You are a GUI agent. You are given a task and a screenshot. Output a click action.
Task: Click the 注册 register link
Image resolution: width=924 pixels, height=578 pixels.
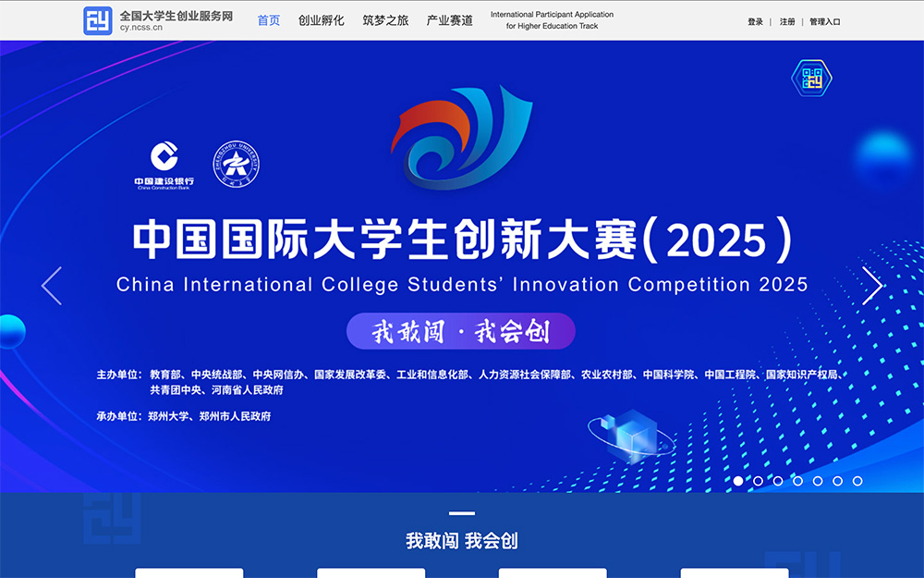click(787, 22)
